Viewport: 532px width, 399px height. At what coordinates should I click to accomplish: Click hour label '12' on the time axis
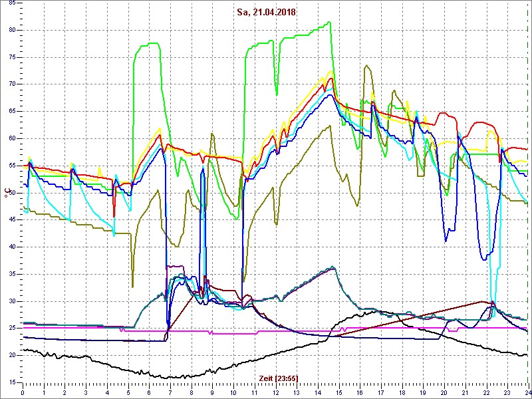[x=275, y=393]
